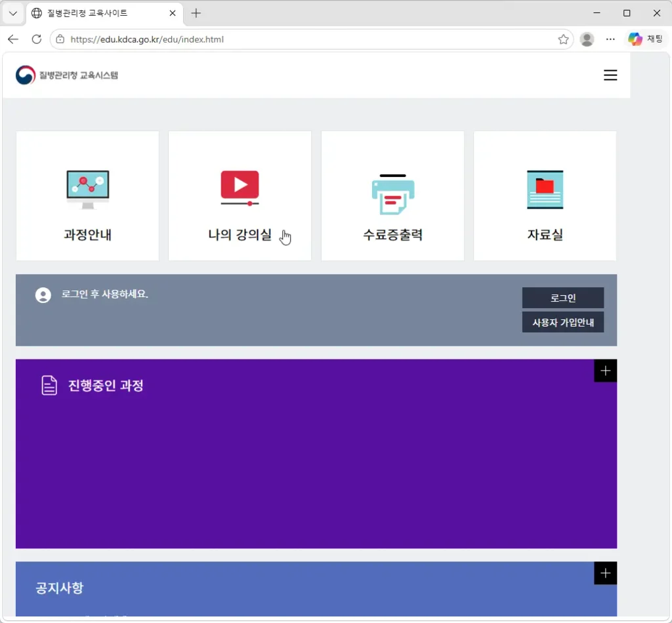Expand 진행중인 과정 with its plus button
672x623 pixels.
pos(605,371)
